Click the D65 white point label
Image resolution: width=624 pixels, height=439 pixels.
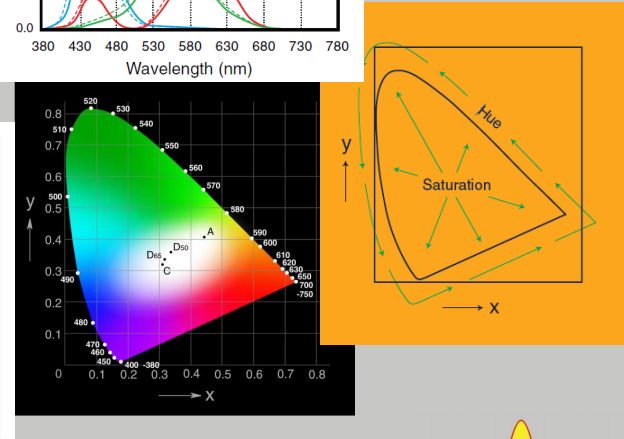[154, 255]
